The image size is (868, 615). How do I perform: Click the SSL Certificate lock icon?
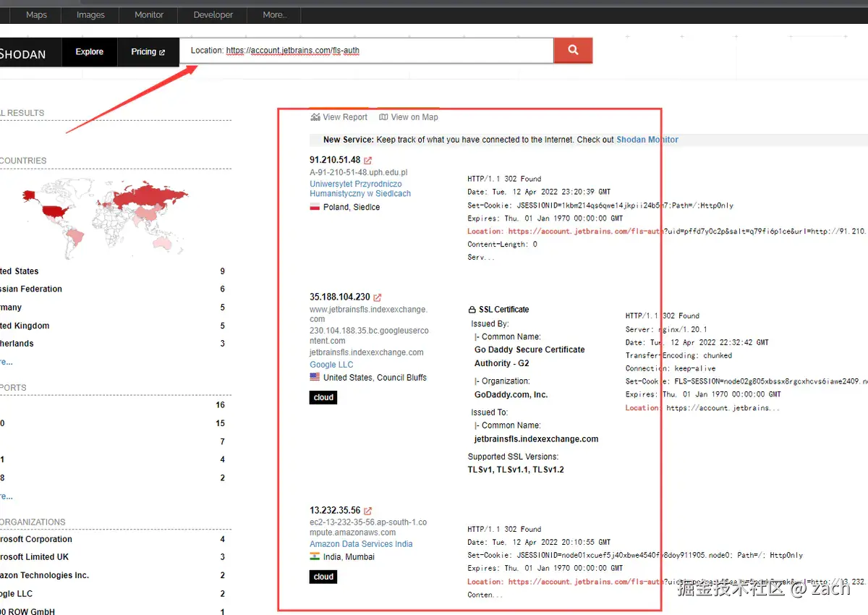pos(472,310)
